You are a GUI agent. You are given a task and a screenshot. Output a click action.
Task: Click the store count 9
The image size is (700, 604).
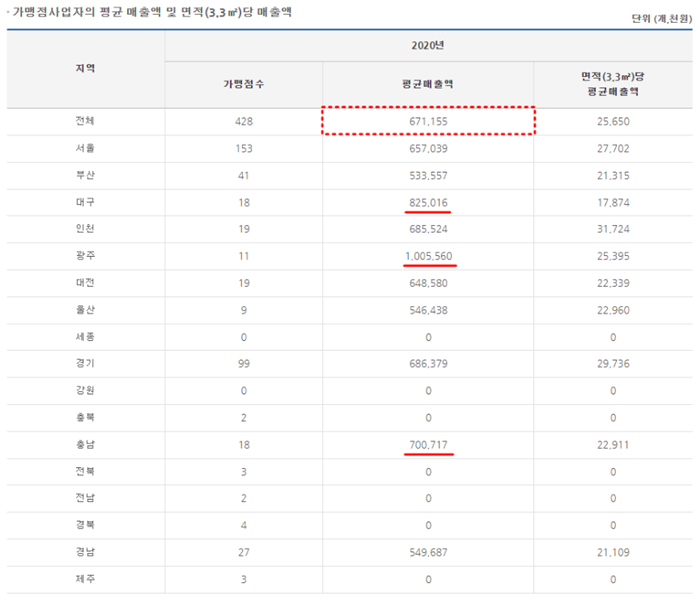pos(244,310)
